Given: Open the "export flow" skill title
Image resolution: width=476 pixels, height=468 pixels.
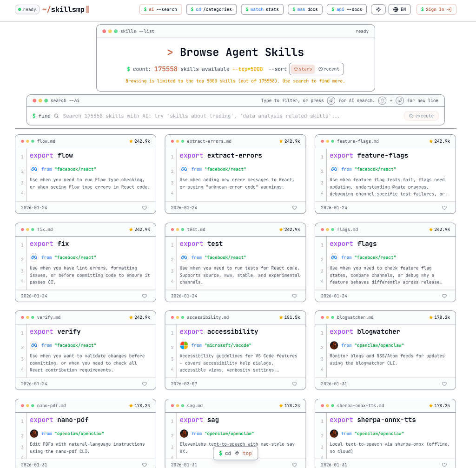Looking at the screenshot, I should 51,155.
